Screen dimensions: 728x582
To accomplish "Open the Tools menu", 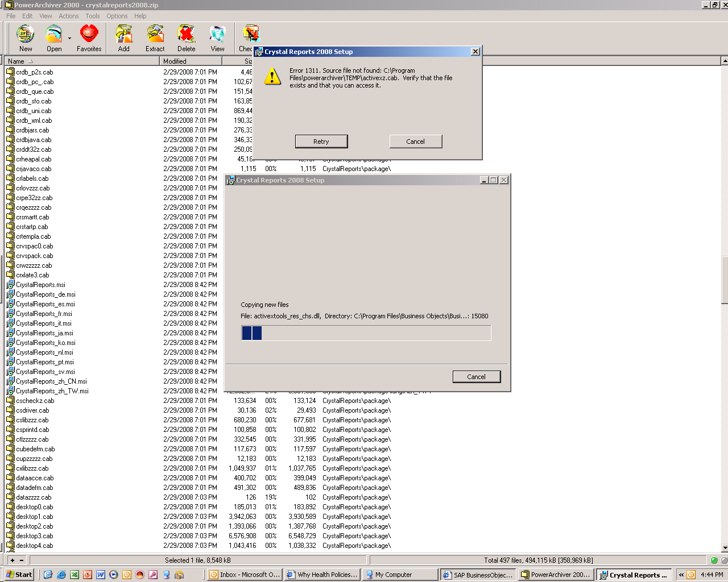I will point(93,16).
